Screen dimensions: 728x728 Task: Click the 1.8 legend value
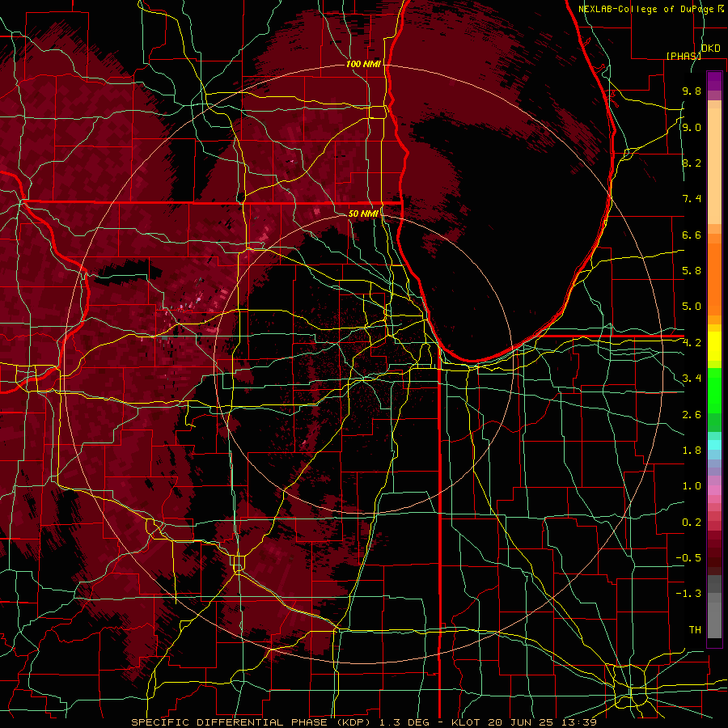692,451
